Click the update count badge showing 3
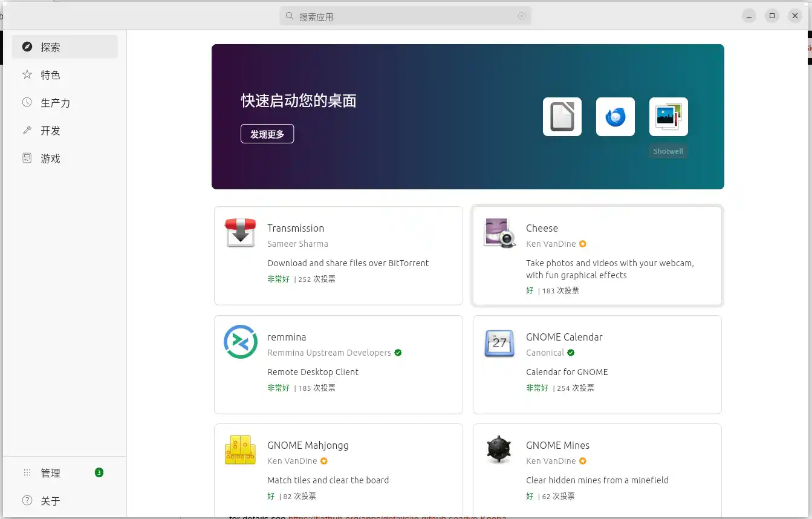812x519 pixels. 99,472
